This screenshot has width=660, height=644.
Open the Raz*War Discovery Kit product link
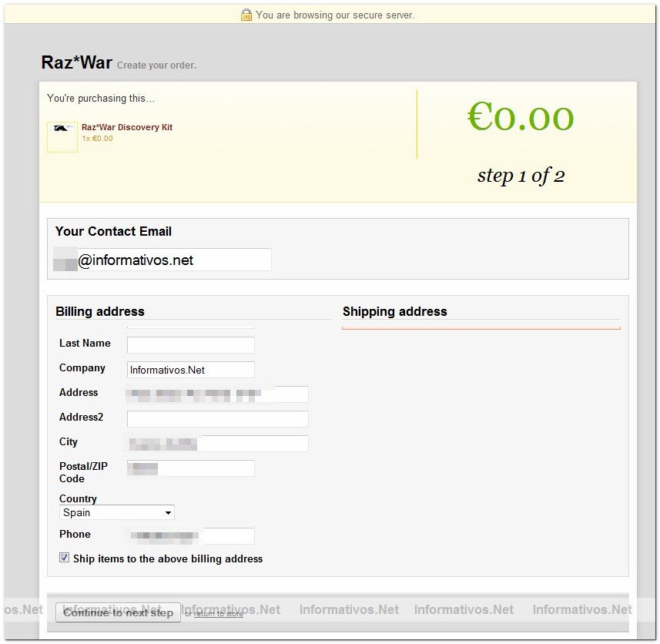point(127,127)
